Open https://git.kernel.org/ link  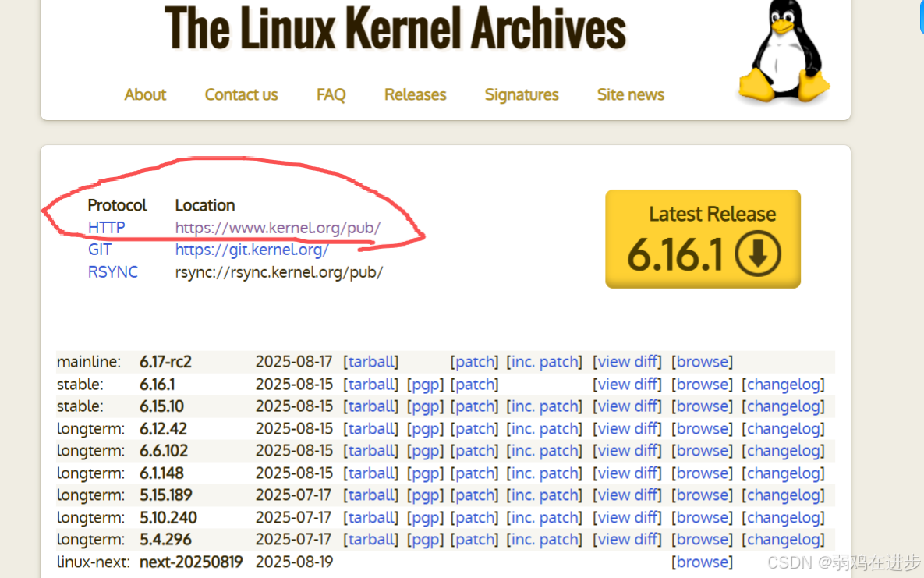[252, 250]
